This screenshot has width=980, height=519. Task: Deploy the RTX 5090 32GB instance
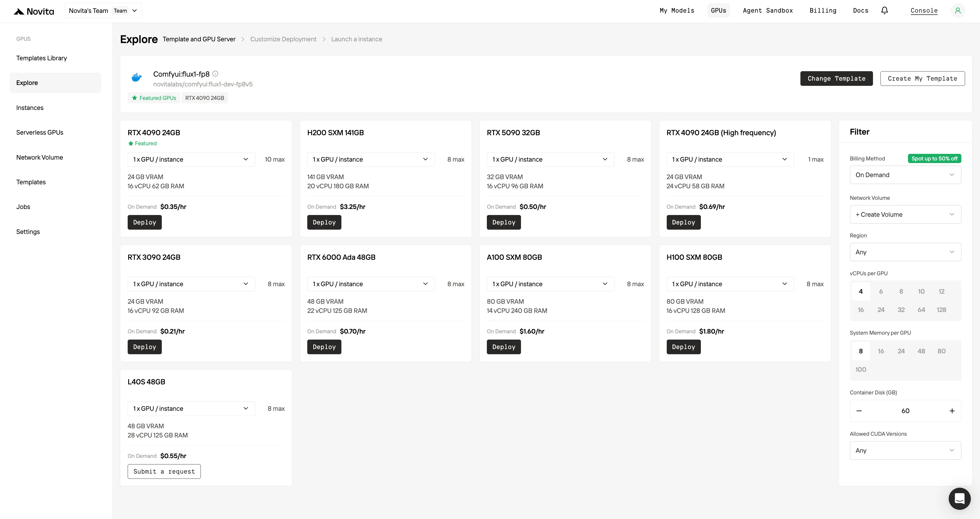coord(504,222)
